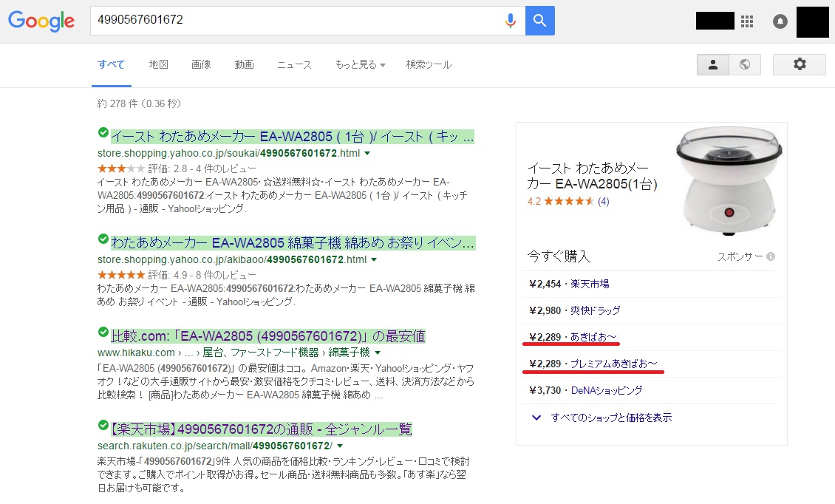Click the blue magnifier search button
The image size is (835, 504).
click(x=540, y=21)
